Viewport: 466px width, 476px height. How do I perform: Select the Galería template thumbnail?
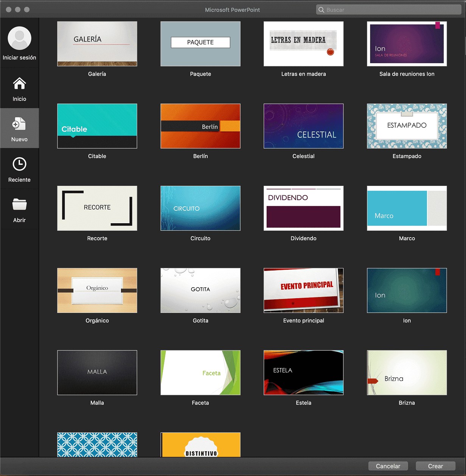(97, 44)
